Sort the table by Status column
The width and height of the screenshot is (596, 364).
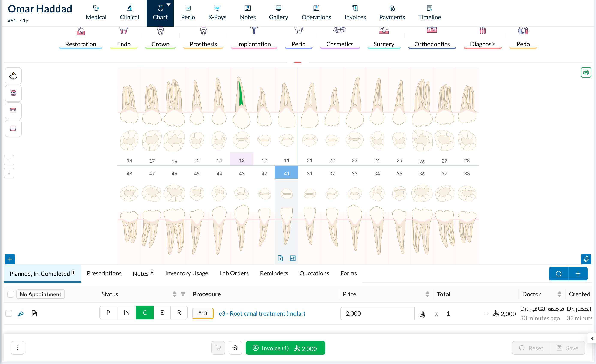point(174,294)
